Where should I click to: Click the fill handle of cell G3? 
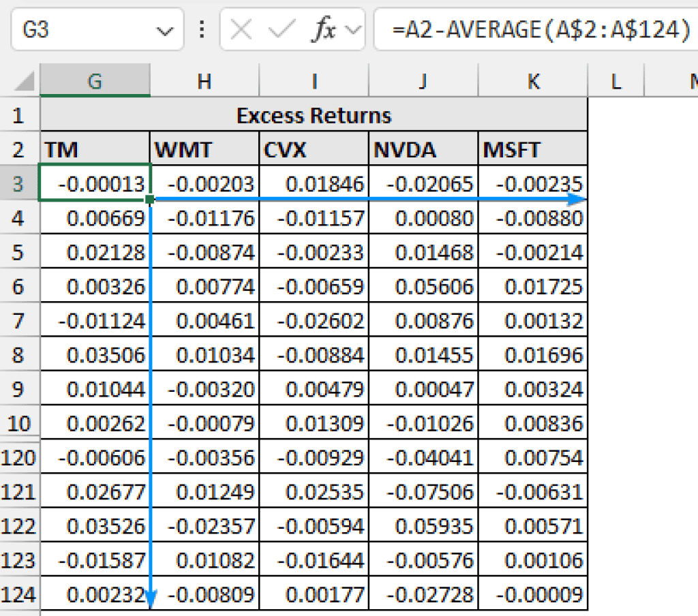[150, 200]
